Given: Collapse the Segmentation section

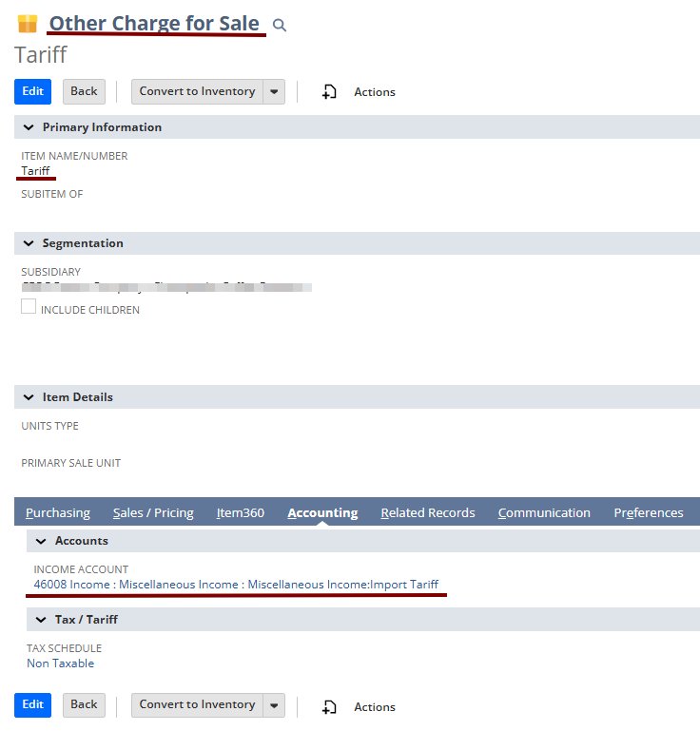Looking at the screenshot, I should point(28,243).
